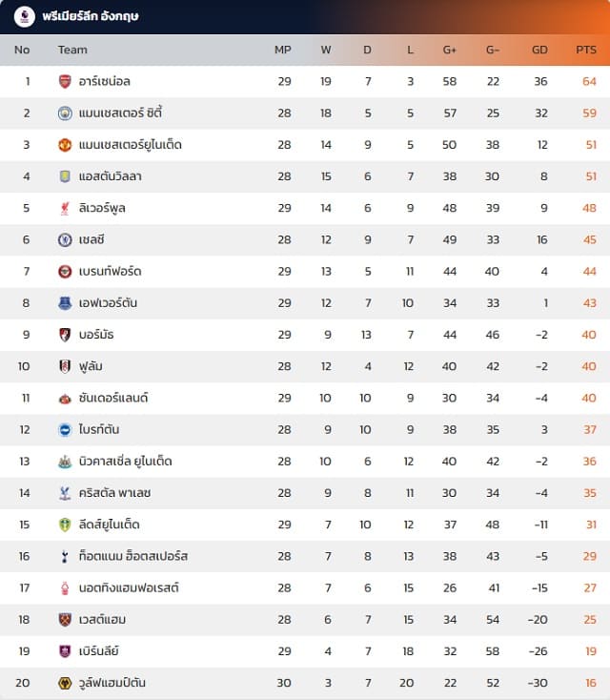610x700 pixels.
Task: Click the พรีเมียร์ลีก อังกฤษ league title
Action: point(91,16)
